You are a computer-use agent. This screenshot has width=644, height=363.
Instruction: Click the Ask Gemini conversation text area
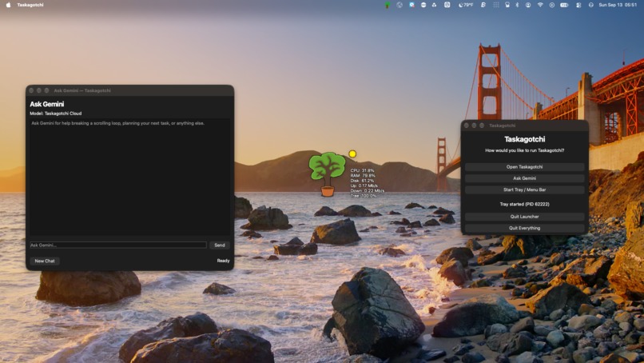click(x=129, y=178)
